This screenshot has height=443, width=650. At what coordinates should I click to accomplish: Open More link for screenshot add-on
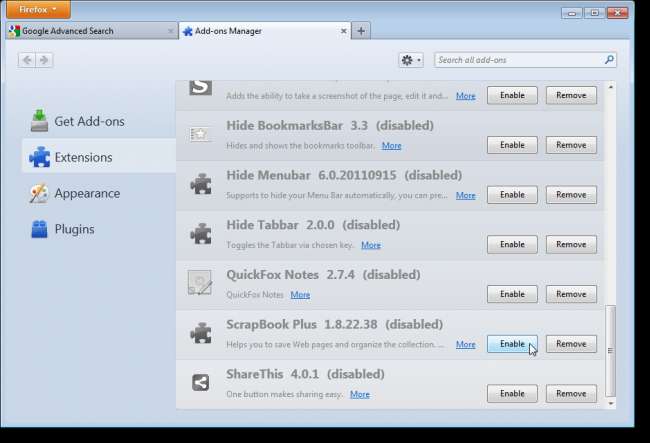(466, 96)
